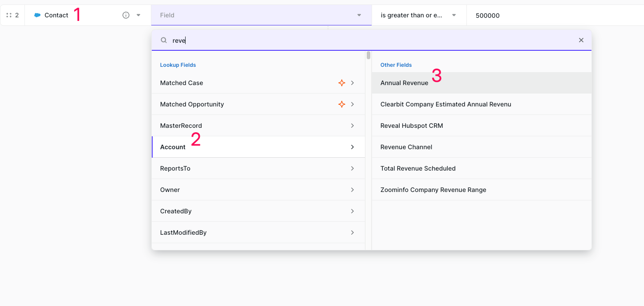Expand the Account lookup field

[258, 147]
